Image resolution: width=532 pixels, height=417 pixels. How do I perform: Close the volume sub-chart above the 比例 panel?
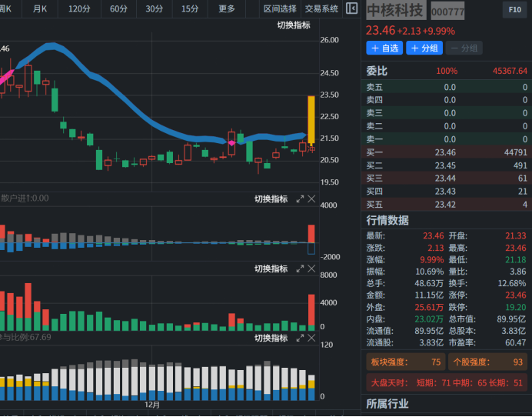(311, 269)
